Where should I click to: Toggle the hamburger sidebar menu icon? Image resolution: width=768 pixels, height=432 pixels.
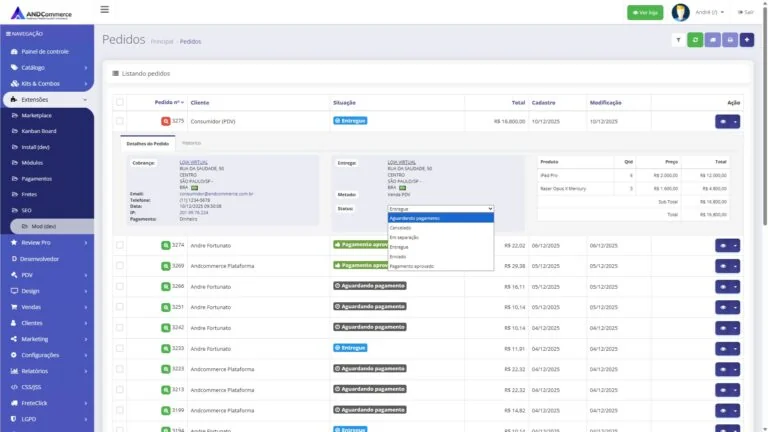click(104, 9)
